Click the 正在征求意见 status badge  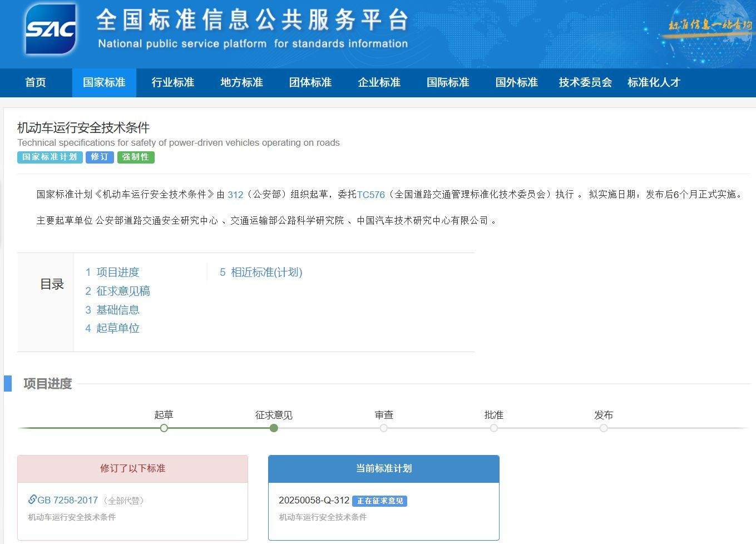379,501
